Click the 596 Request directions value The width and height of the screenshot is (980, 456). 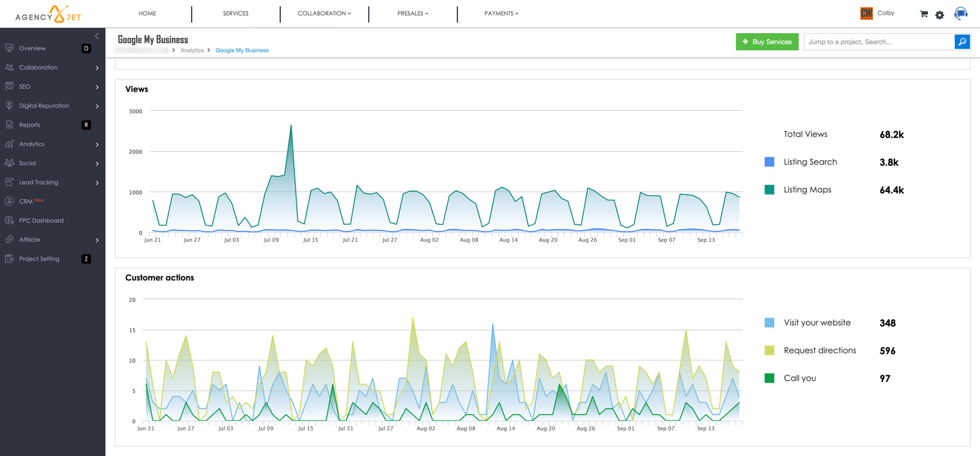pyautogui.click(x=888, y=351)
